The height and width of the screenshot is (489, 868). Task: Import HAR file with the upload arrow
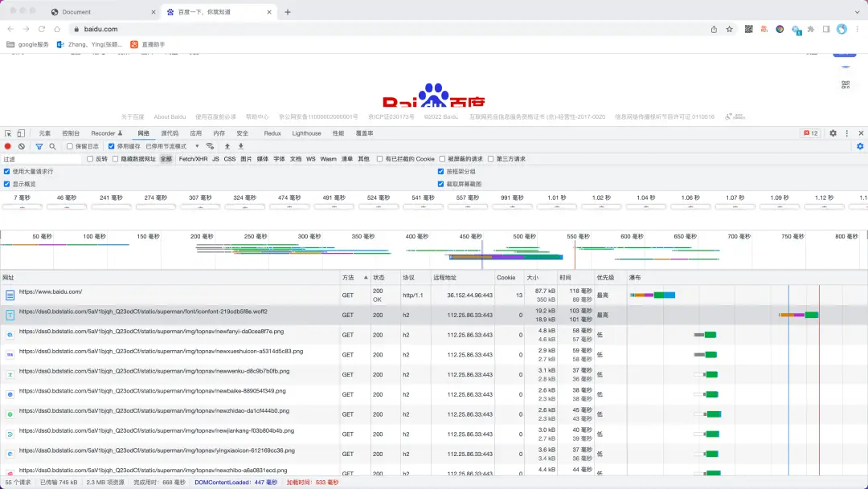(227, 147)
